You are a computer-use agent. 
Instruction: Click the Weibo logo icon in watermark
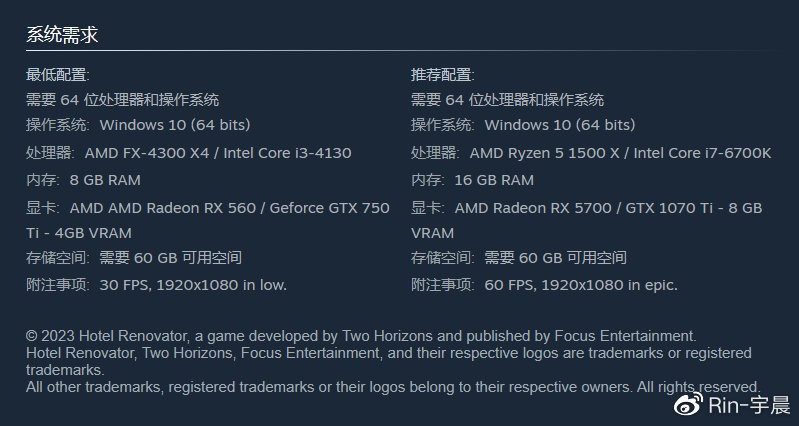[x=688, y=404]
